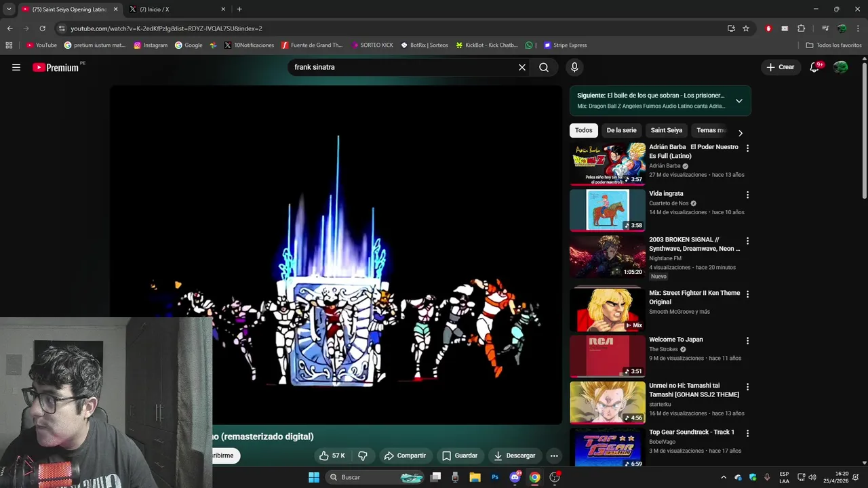
Task: Run search with magnifying glass button
Action: 544,67
